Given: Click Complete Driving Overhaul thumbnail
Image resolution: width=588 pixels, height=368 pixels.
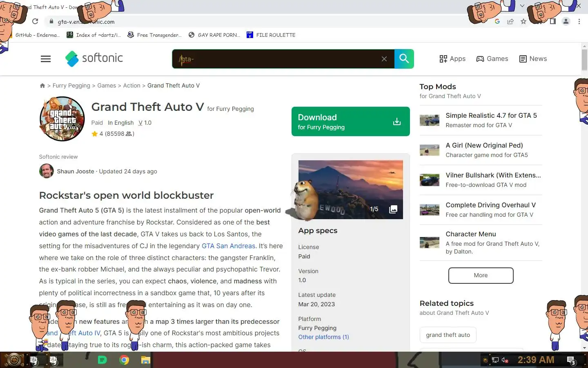Looking at the screenshot, I should (430, 210).
